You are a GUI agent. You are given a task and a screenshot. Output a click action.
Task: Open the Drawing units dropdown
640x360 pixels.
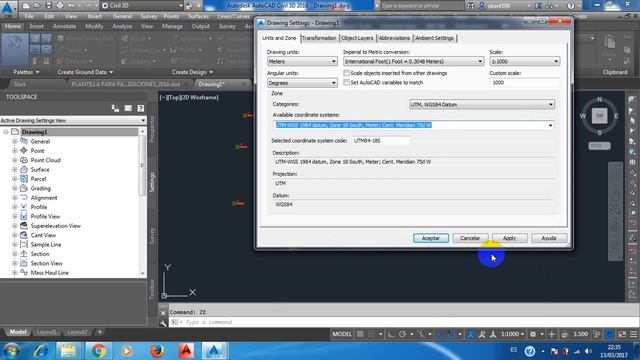coord(302,61)
